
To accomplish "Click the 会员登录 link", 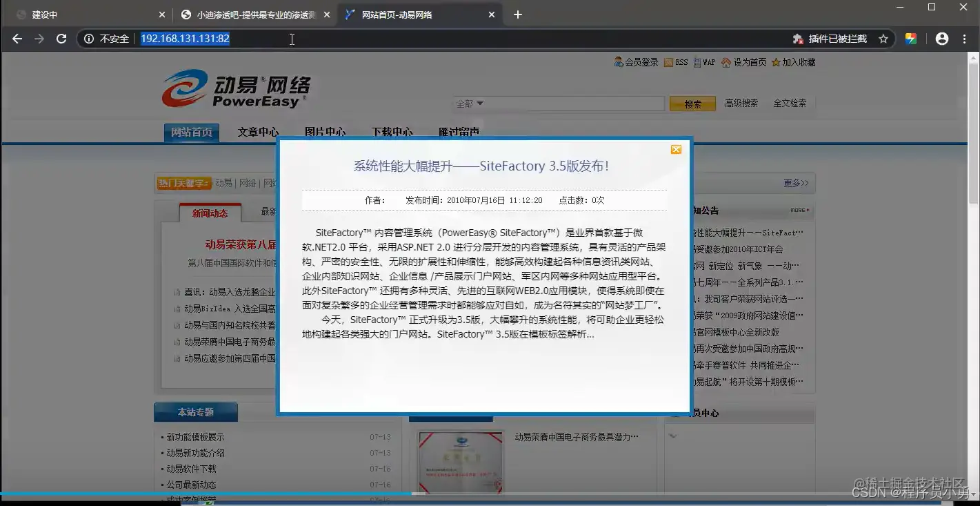I will click(636, 62).
